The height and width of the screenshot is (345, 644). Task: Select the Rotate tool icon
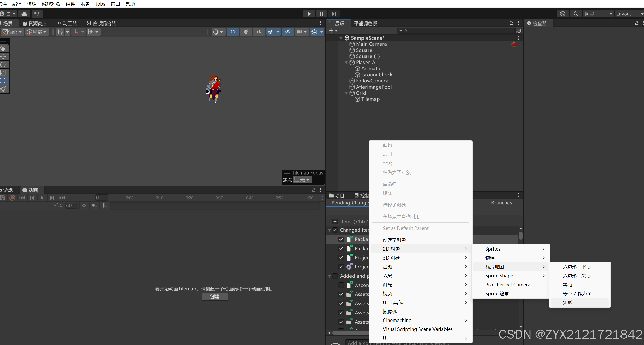3,65
